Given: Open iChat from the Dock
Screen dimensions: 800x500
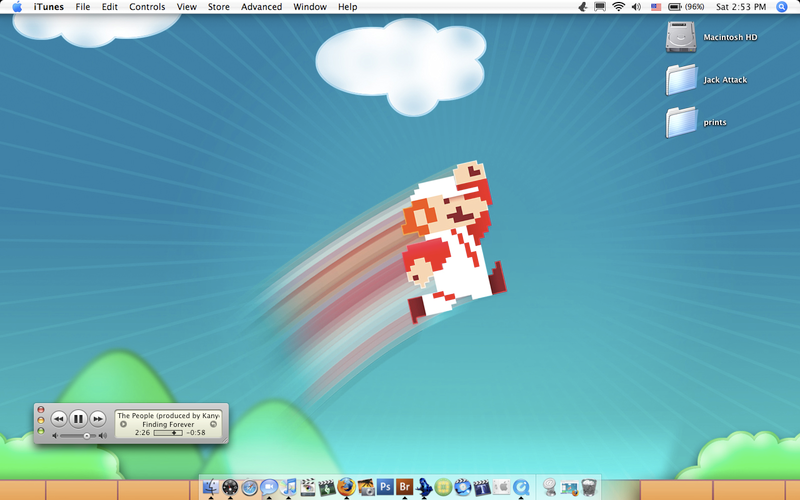Looking at the screenshot, I should (x=269, y=487).
